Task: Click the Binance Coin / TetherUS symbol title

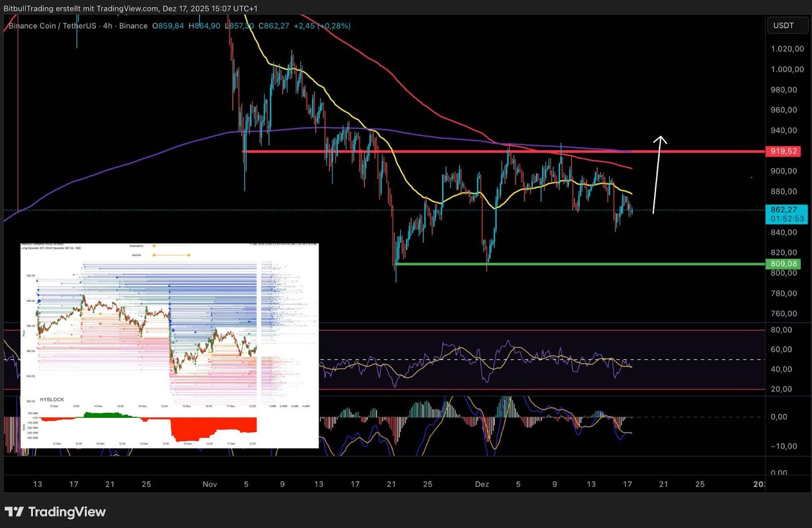Action: pos(52,26)
